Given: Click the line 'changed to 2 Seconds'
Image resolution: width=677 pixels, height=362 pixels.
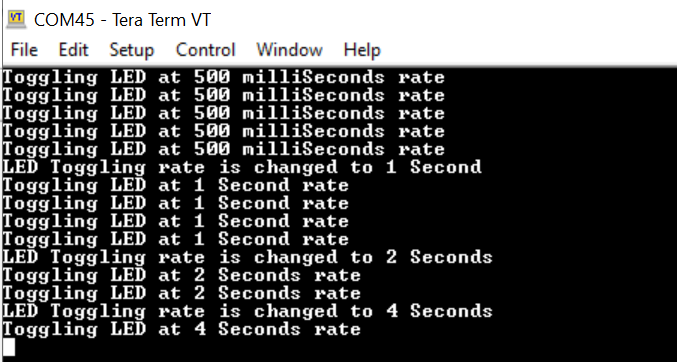Looking at the screenshot, I should [247, 257].
